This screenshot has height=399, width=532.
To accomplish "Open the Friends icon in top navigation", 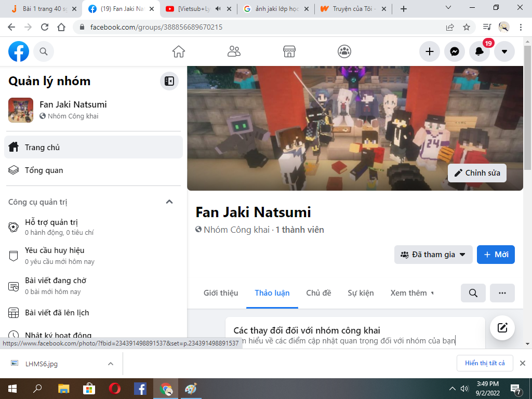I will click(234, 51).
